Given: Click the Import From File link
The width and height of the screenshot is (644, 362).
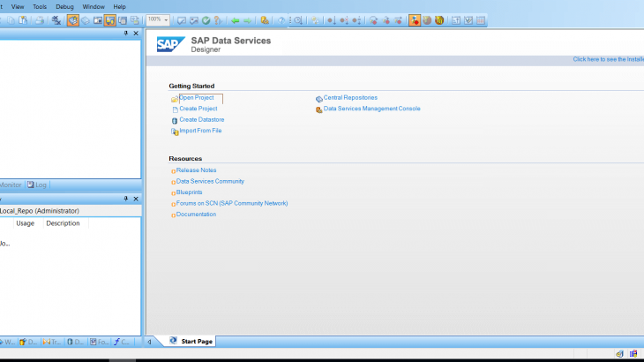Looking at the screenshot, I should point(200,131).
